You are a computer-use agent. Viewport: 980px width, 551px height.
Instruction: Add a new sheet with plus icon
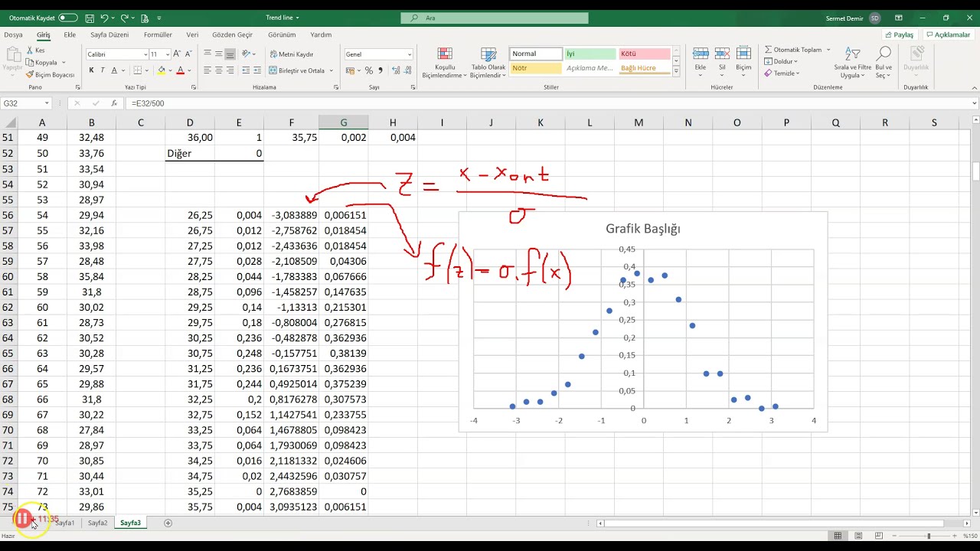pyautogui.click(x=168, y=523)
